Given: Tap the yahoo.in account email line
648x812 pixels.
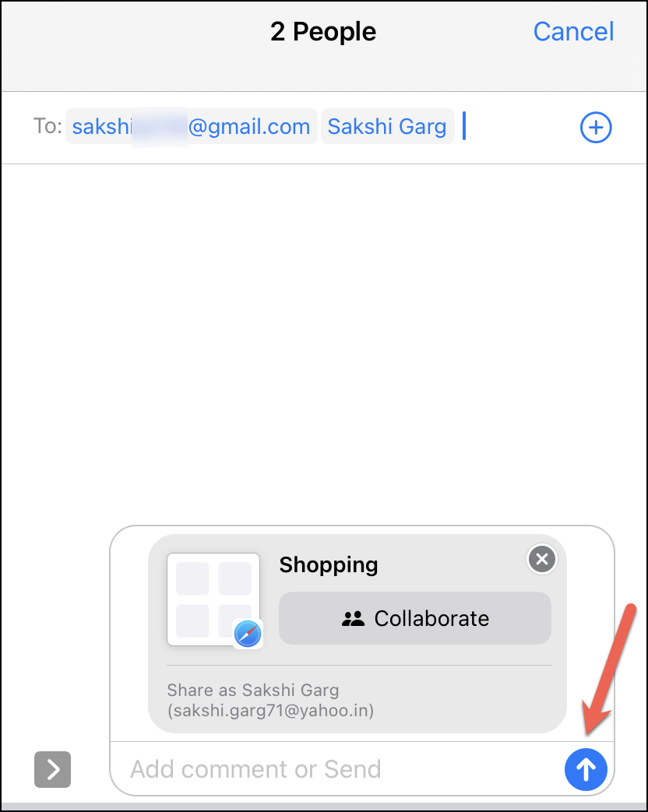Looking at the screenshot, I should 270,711.
